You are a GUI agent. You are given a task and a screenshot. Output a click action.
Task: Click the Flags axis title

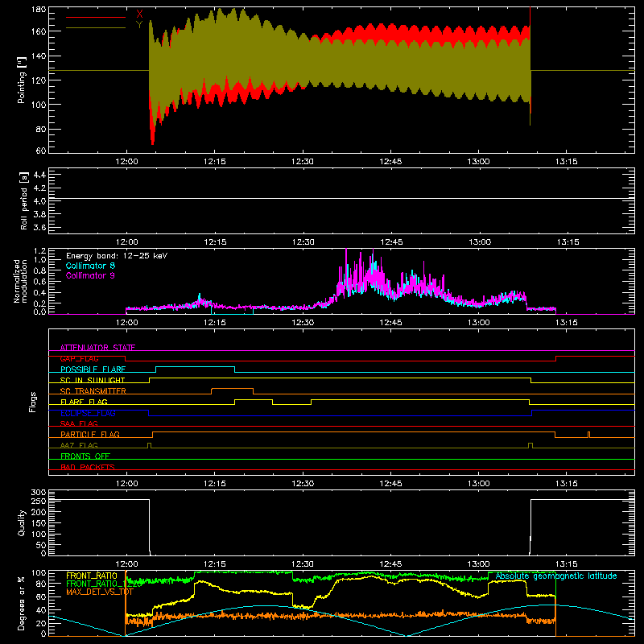(33, 402)
